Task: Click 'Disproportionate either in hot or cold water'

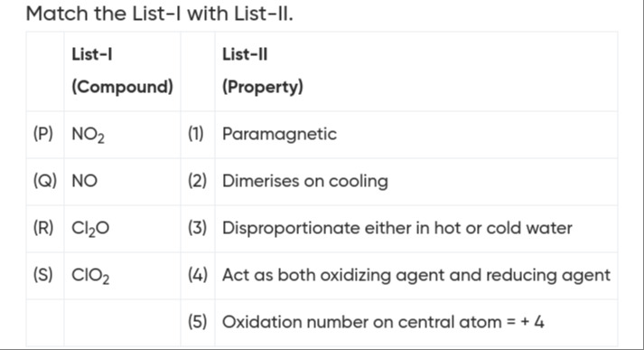Action: pyautogui.click(x=397, y=228)
